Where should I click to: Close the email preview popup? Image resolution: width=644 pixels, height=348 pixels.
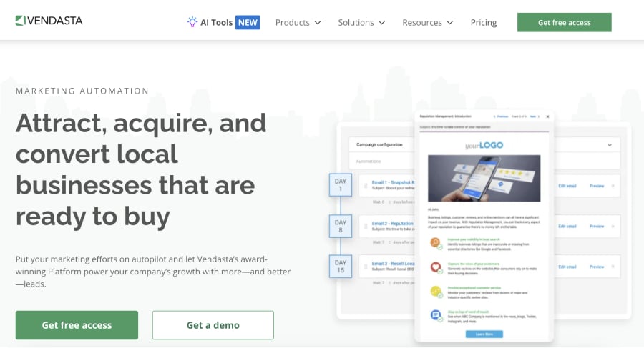[547, 116]
